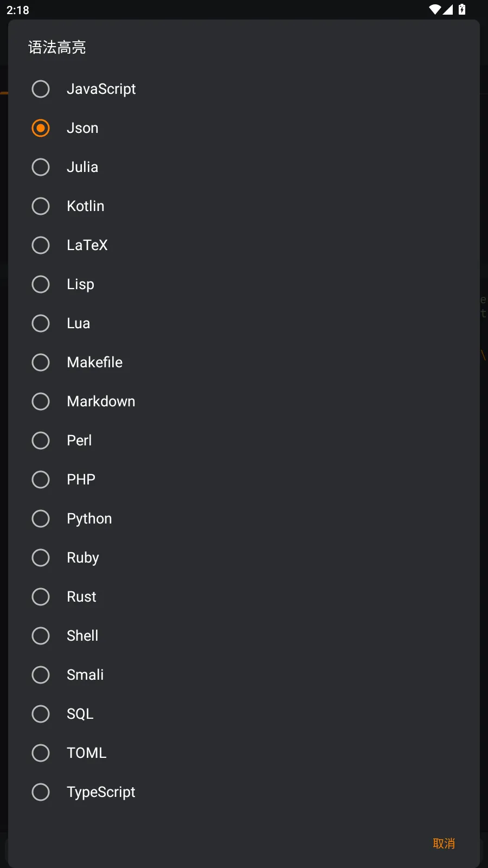Select the Kotlin option
Screen dimensions: 488x868
(x=41, y=206)
